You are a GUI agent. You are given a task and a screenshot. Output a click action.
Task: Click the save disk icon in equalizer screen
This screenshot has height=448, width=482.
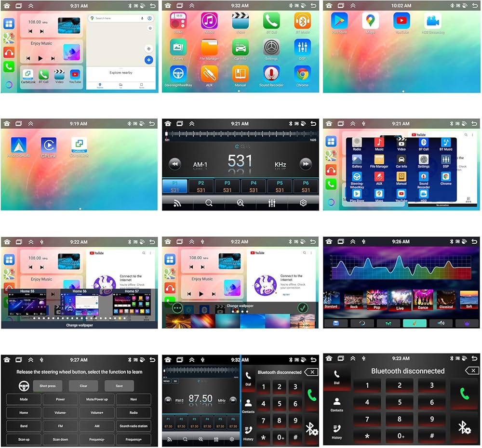tap(335, 323)
